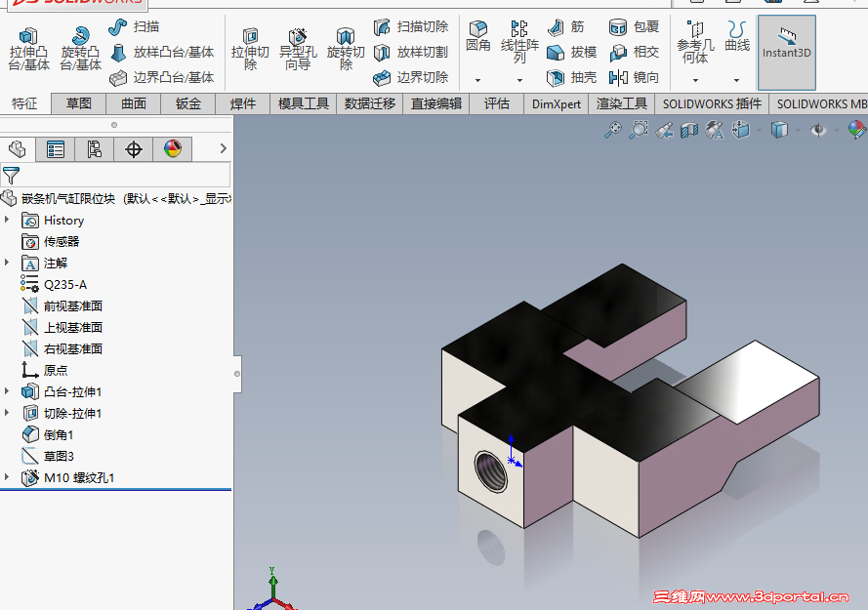Image resolution: width=868 pixels, height=610 pixels.
Task: Select the 上视基准面 top plane
Action: 62,328
